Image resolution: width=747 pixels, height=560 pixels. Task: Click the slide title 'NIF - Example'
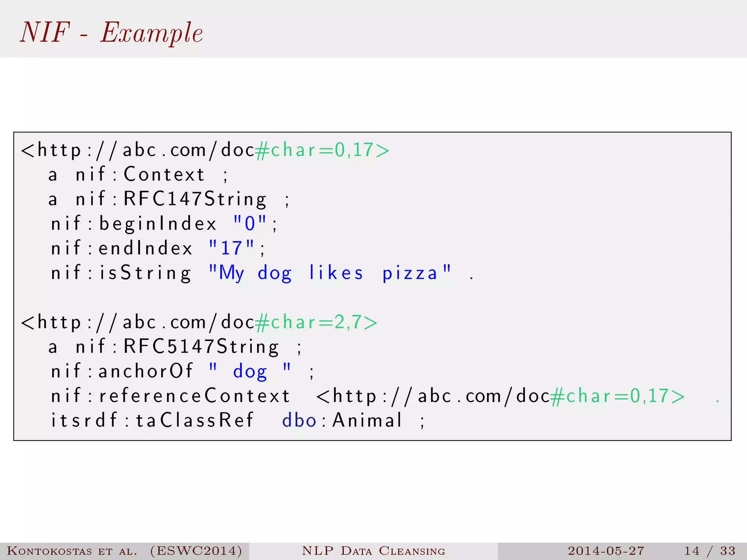point(111,32)
